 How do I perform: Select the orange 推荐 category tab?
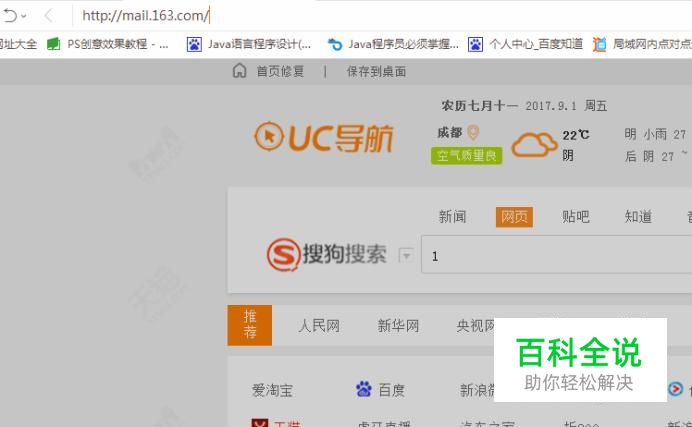(250, 325)
